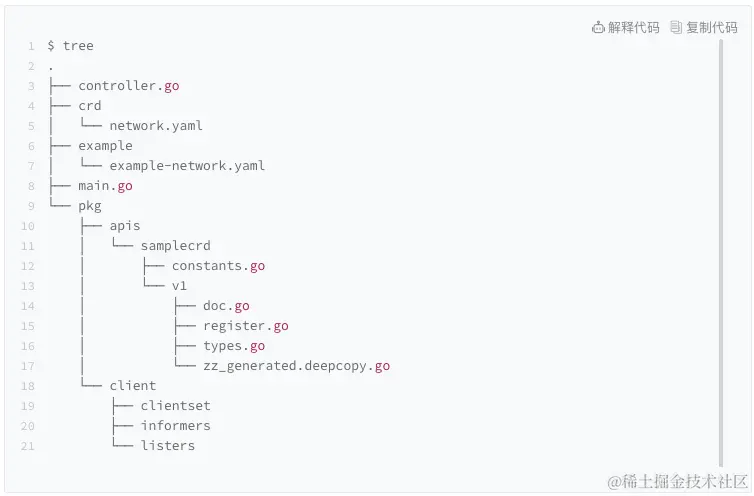Click the copy icon beside 复制代码

677,27
